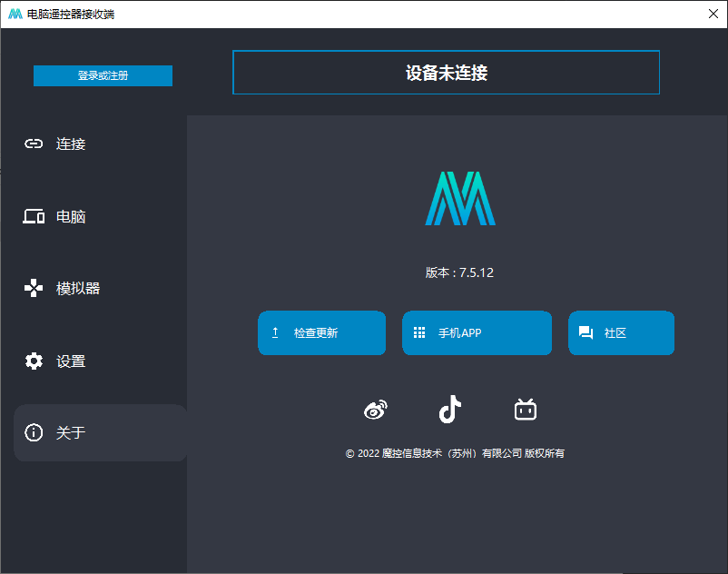Open the Weibo social media icon

pyautogui.click(x=376, y=411)
